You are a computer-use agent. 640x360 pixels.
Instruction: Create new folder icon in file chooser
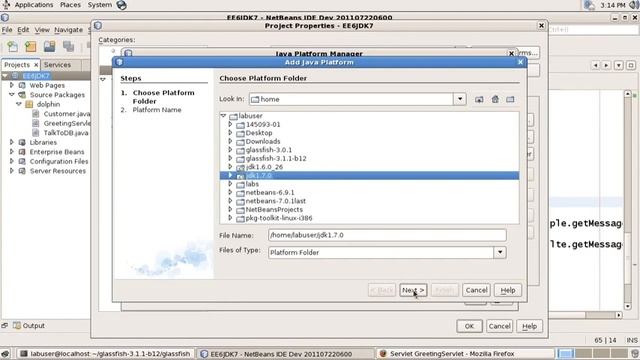(x=510, y=99)
